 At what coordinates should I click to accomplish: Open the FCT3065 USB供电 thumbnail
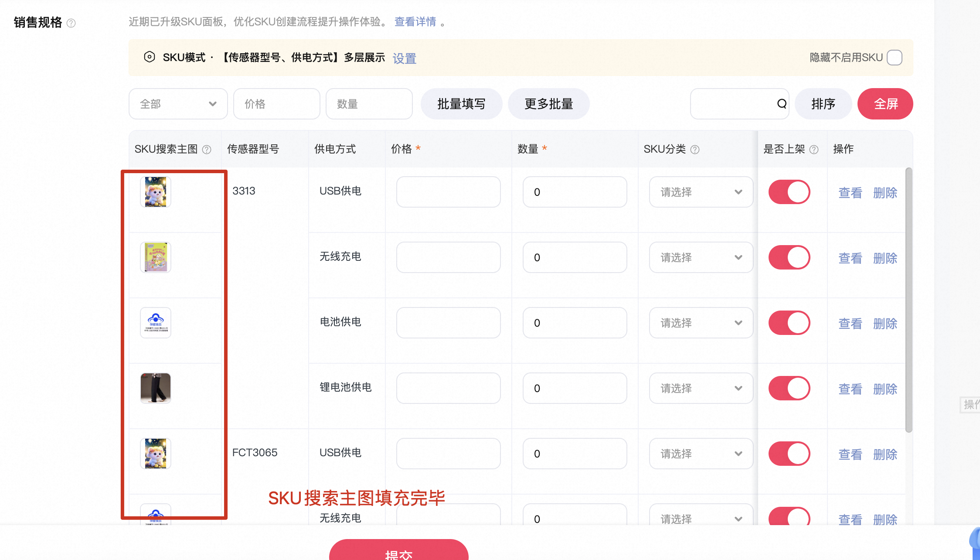(156, 454)
